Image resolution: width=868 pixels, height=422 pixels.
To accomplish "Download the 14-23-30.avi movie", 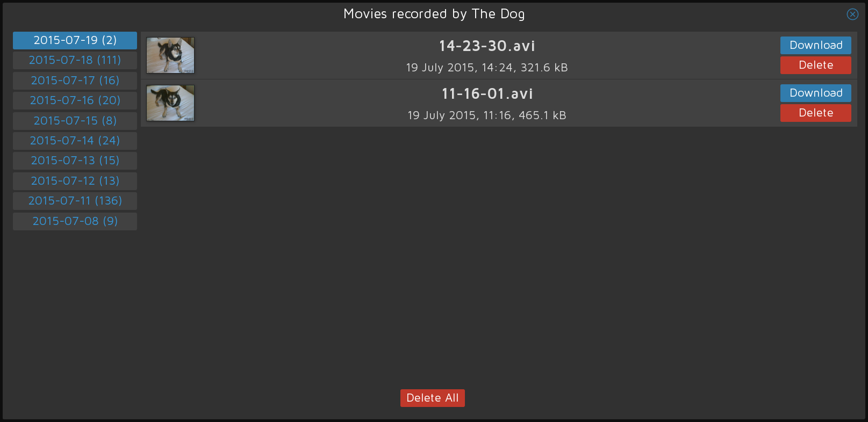I will (x=816, y=45).
